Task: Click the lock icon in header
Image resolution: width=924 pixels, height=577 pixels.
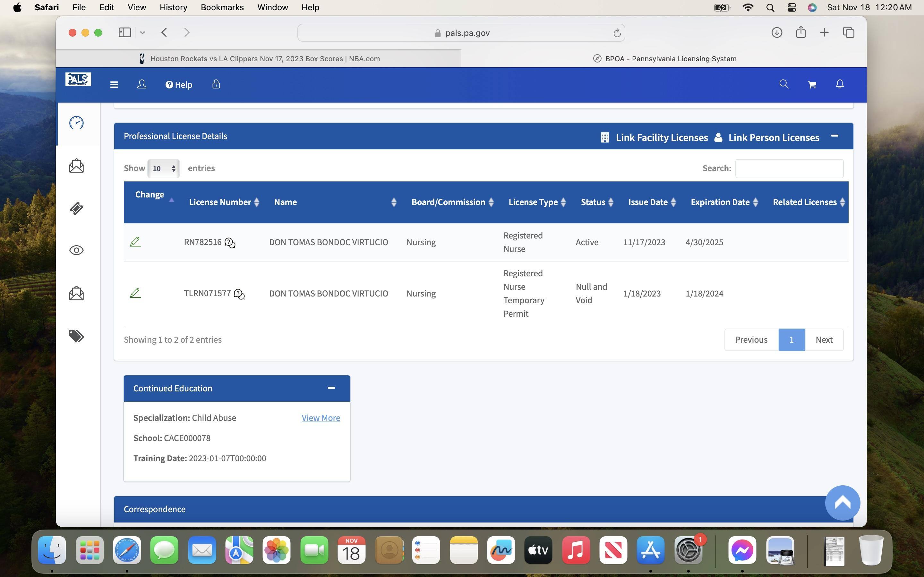Action: (216, 84)
